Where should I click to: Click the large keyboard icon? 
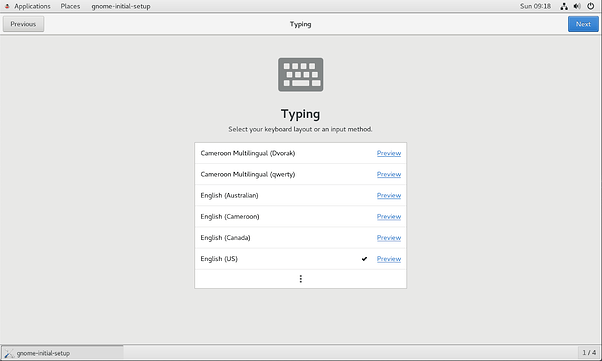301,75
